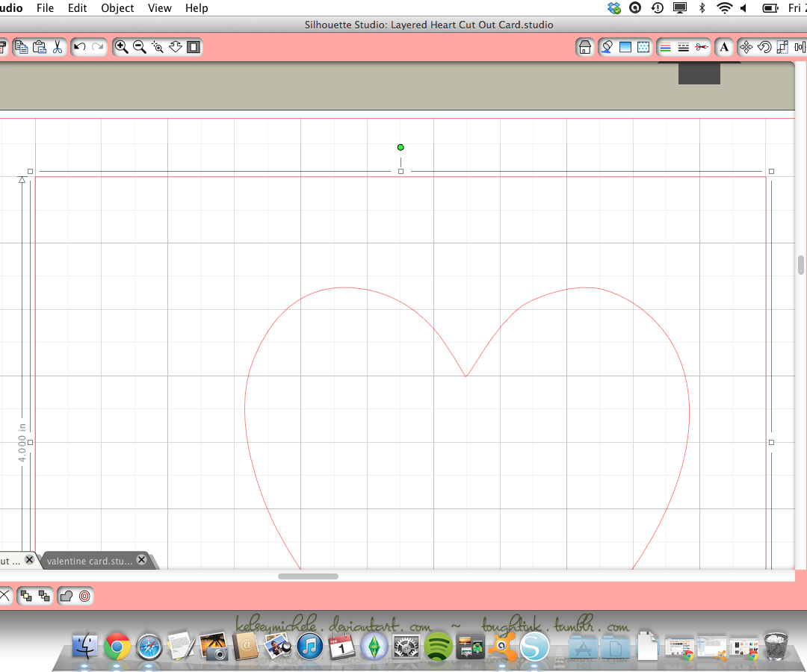Click the Home design page button

click(x=584, y=46)
